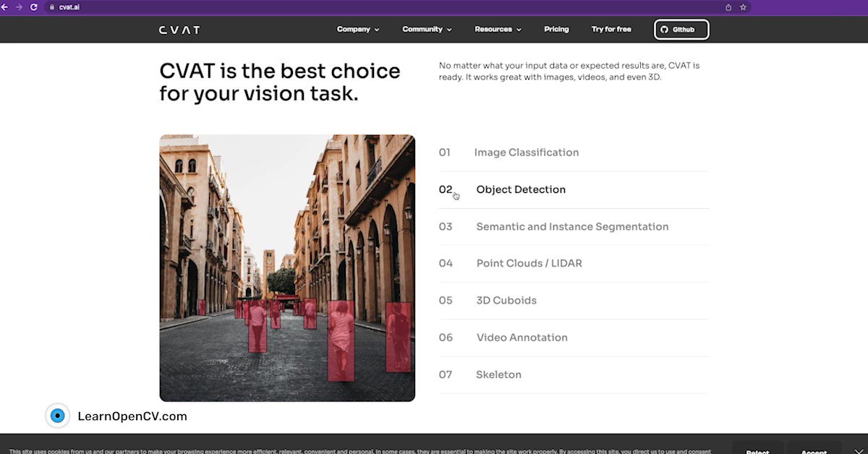The width and height of the screenshot is (868, 454).
Task: Bookmark this page with star icon
Action: 743,7
